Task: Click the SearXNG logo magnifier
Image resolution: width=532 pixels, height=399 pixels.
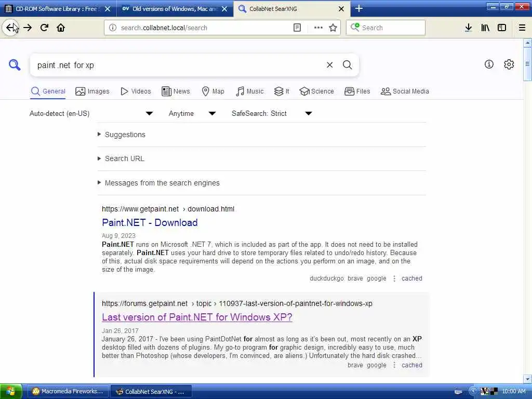Action: [15, 65]
